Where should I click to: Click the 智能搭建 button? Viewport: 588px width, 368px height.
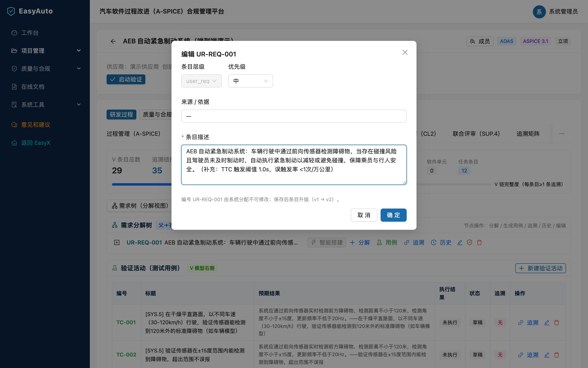click(326, 242)
